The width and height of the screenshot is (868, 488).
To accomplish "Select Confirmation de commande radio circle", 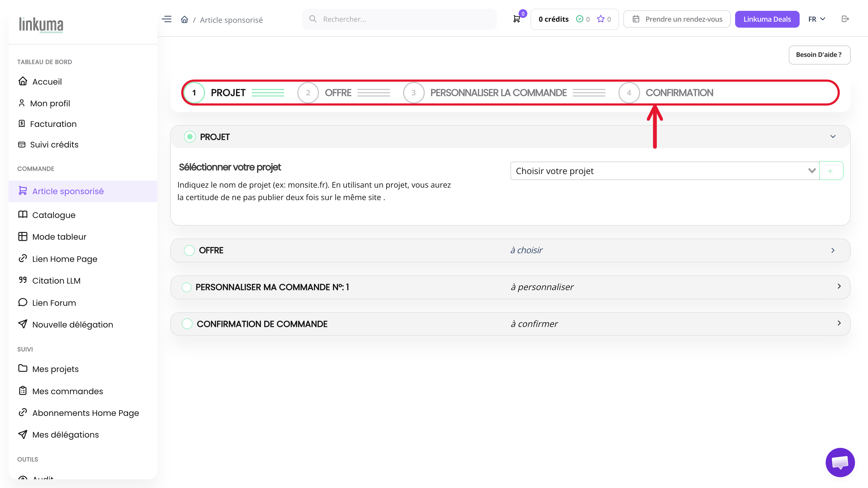I will click(187, 324).
